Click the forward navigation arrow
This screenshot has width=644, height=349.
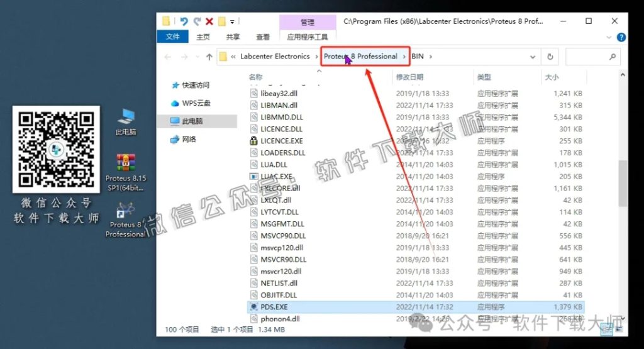click(x=184, y=57)
